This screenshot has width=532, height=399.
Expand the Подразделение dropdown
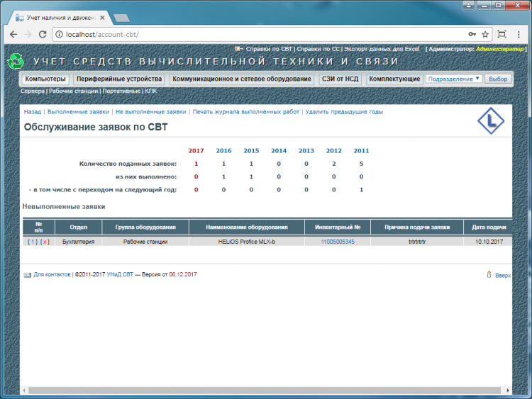[x=454, y=79]
